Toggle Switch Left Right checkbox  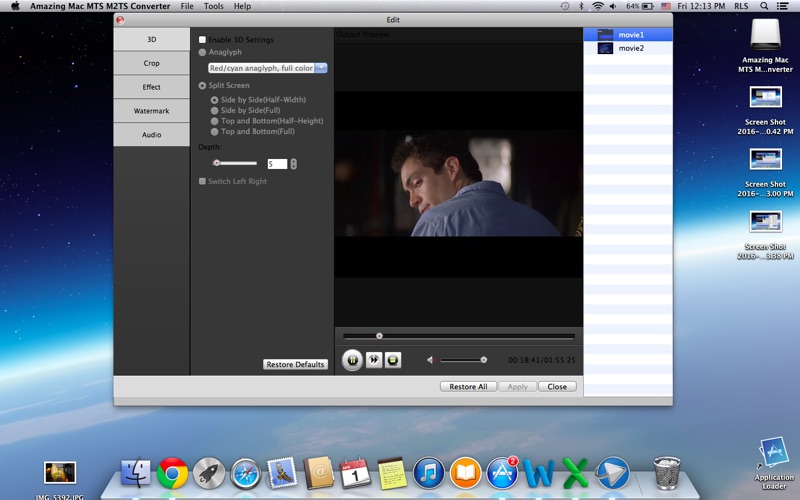(x=203, y=181)
